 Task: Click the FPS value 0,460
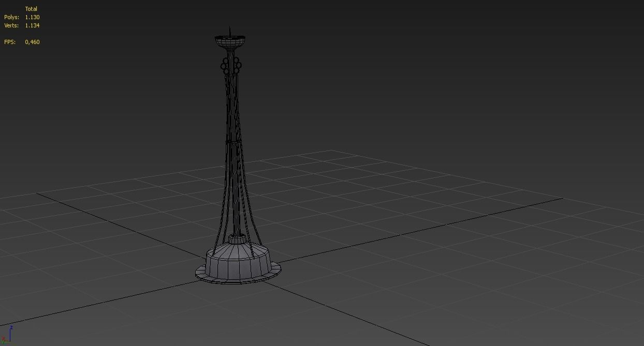tap(32, 42)
